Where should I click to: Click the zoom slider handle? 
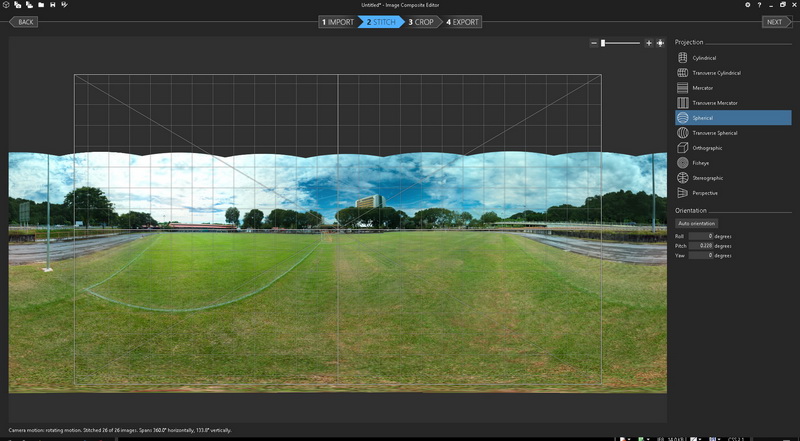603,43
